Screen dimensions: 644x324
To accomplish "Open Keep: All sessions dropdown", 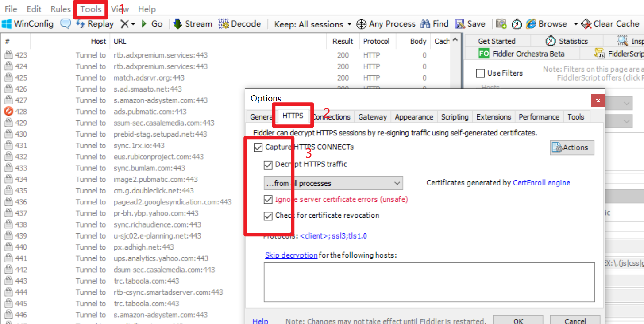I will 312,24.
